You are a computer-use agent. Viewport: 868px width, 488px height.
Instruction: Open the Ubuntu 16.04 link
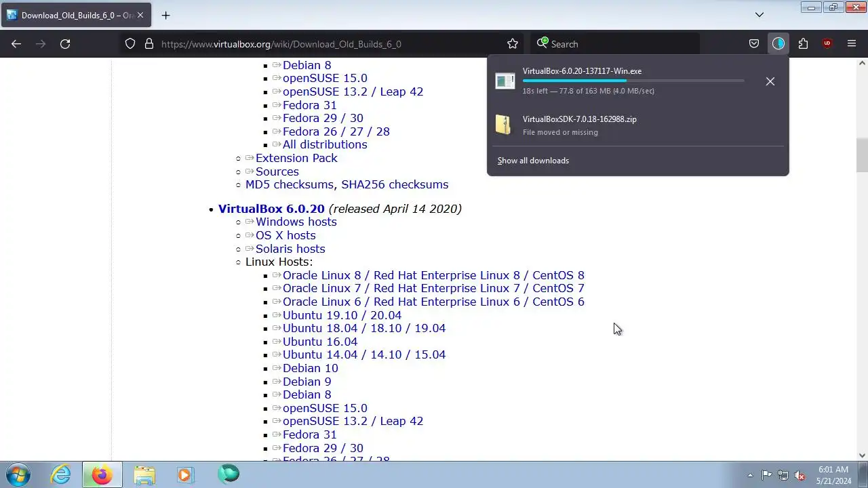tap(320, 342)
